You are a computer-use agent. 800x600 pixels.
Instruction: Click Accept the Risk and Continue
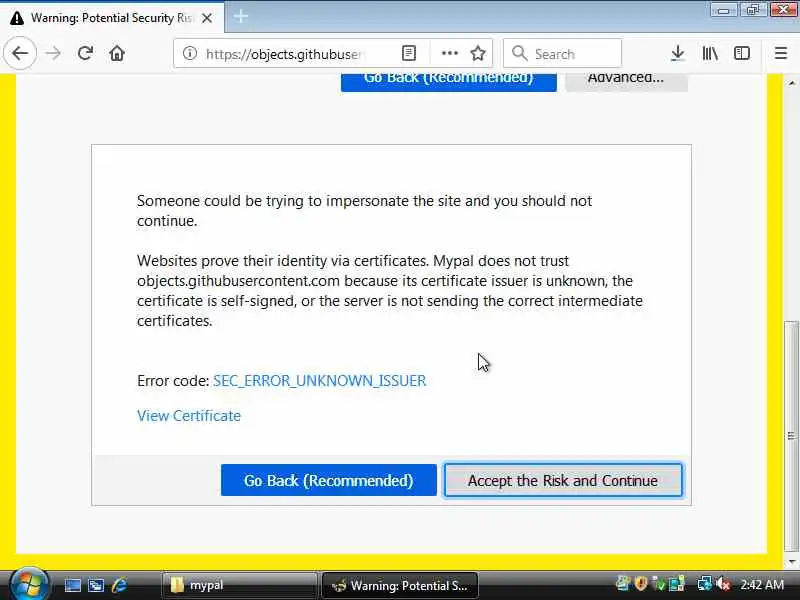tap(563, 480)
